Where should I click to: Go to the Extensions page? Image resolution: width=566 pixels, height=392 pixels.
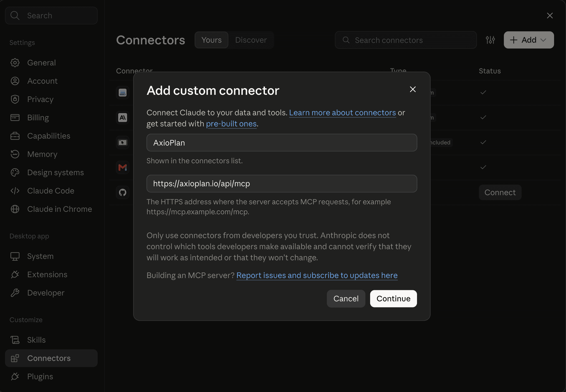51,274
